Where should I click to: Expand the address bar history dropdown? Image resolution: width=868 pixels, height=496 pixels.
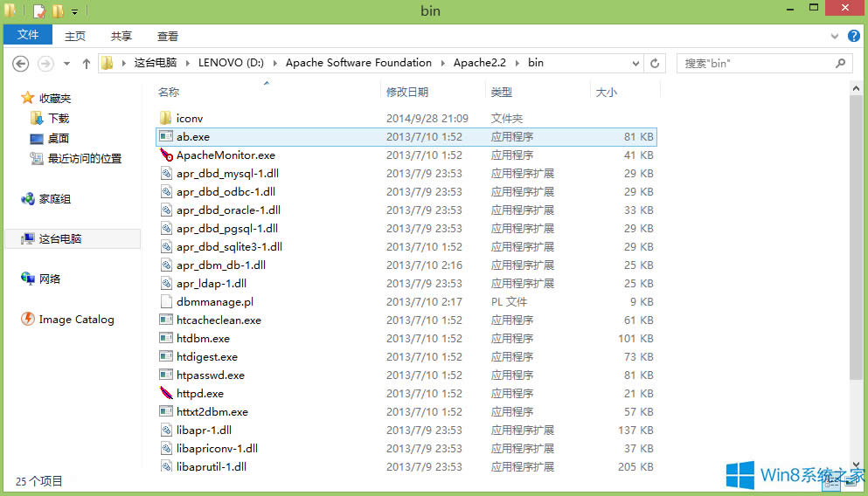click(635, 63)
